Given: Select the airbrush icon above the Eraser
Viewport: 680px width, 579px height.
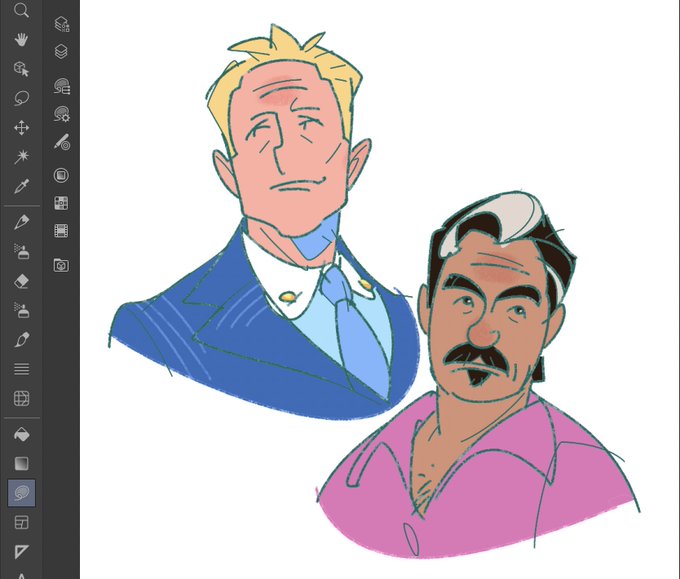Looking at the screenshot, I should click(21, 252).
